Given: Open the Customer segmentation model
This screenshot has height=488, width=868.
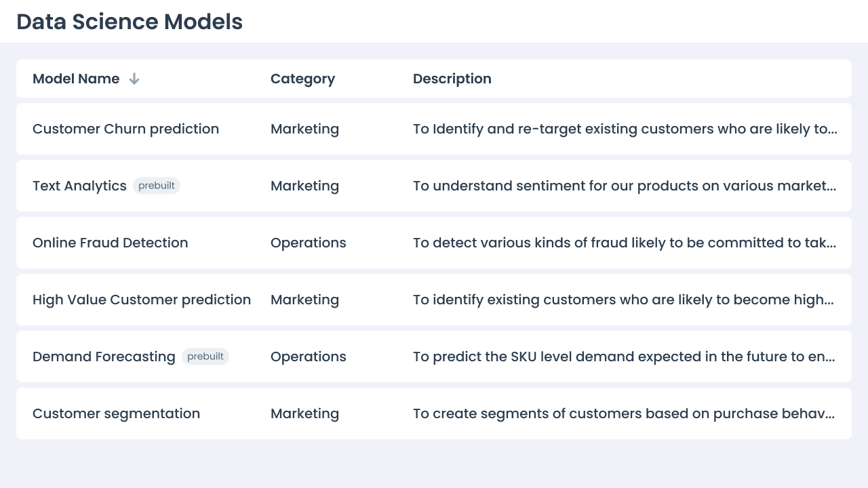Looking at the screenshot, I should pos(116,413).
